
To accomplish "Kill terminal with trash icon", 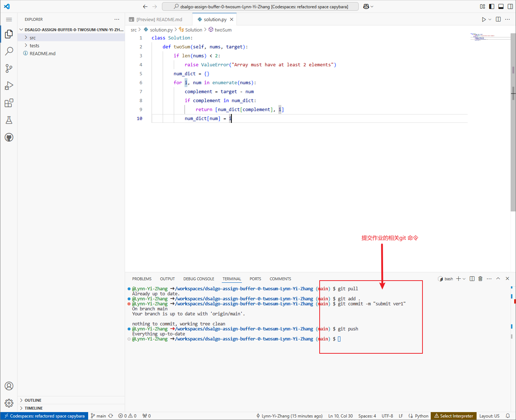I will click(x=481, y=279).
